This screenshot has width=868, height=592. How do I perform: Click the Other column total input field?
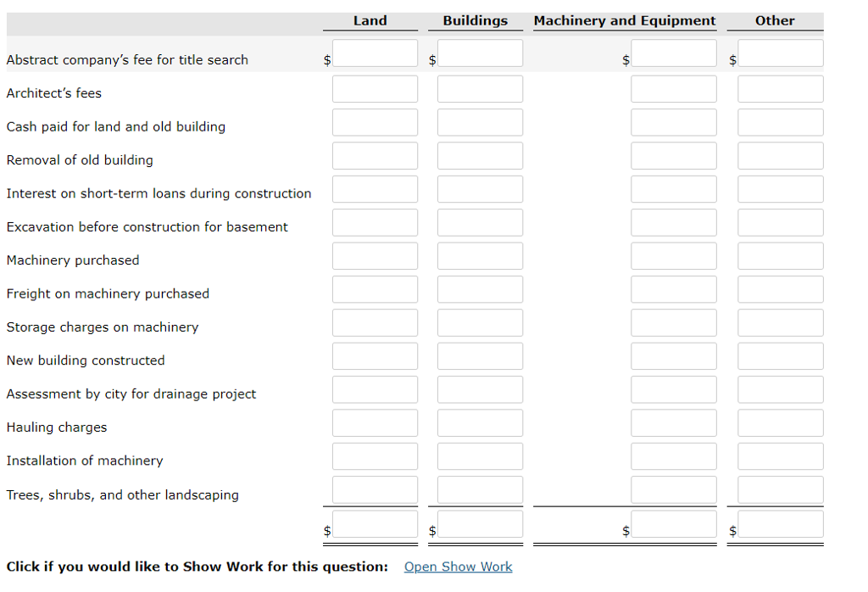pos(780,525)
